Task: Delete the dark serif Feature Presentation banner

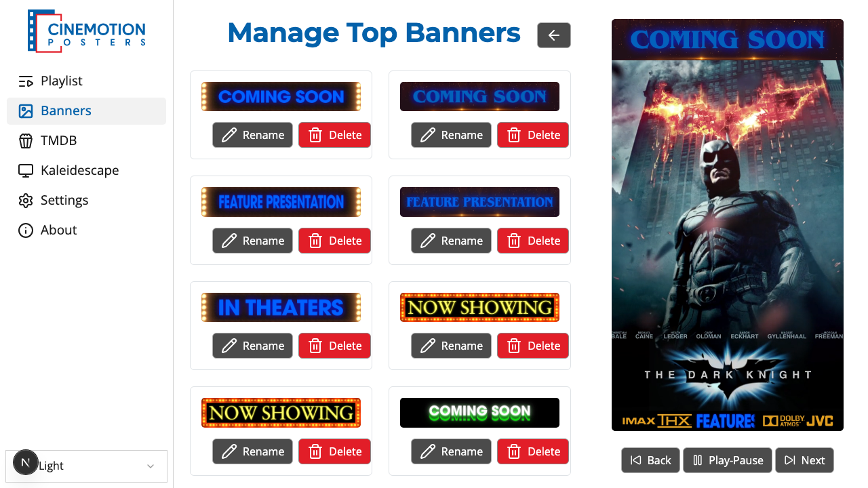Action: [533, 241]
